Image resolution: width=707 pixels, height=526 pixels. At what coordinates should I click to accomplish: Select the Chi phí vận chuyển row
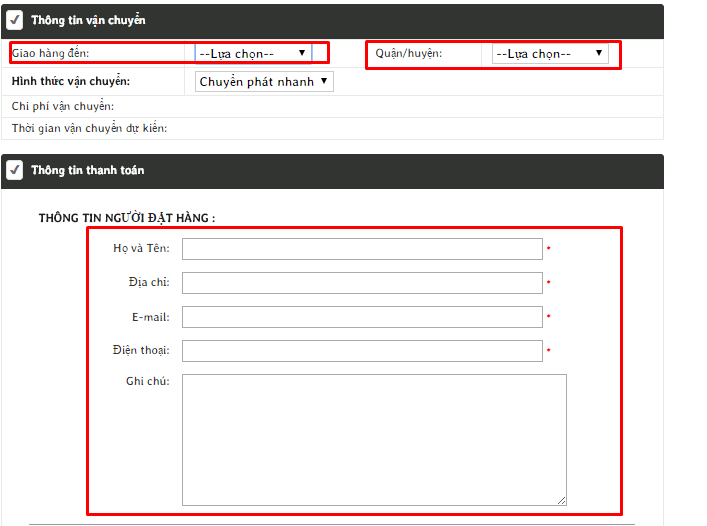tap(62, 106)
